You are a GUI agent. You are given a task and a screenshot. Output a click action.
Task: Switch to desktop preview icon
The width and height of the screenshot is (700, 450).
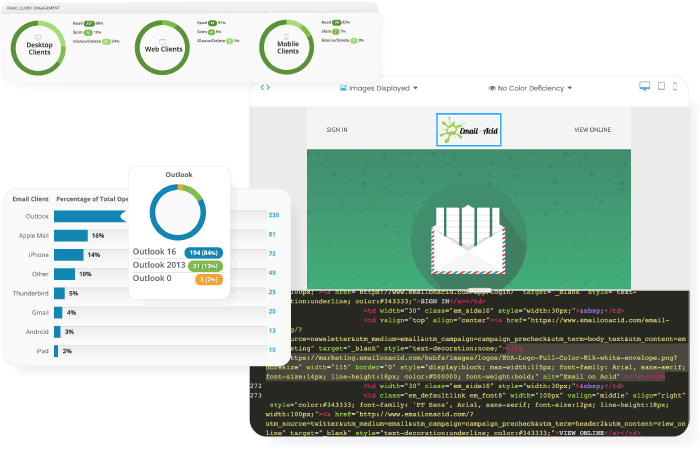[x=644, y=86]
